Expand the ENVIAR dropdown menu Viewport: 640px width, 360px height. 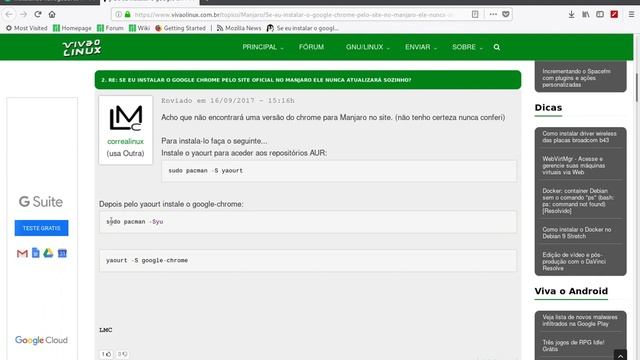click(x=421, y=47)
